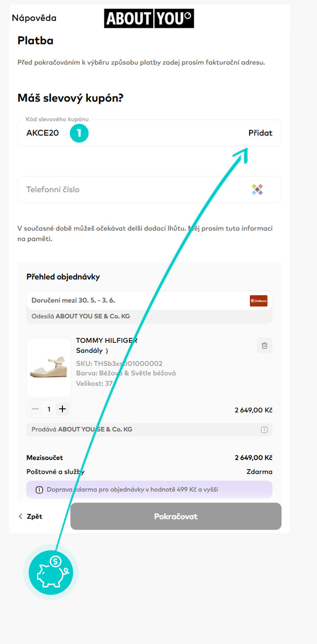Open the sandal product thumbnail

point(49,367)
